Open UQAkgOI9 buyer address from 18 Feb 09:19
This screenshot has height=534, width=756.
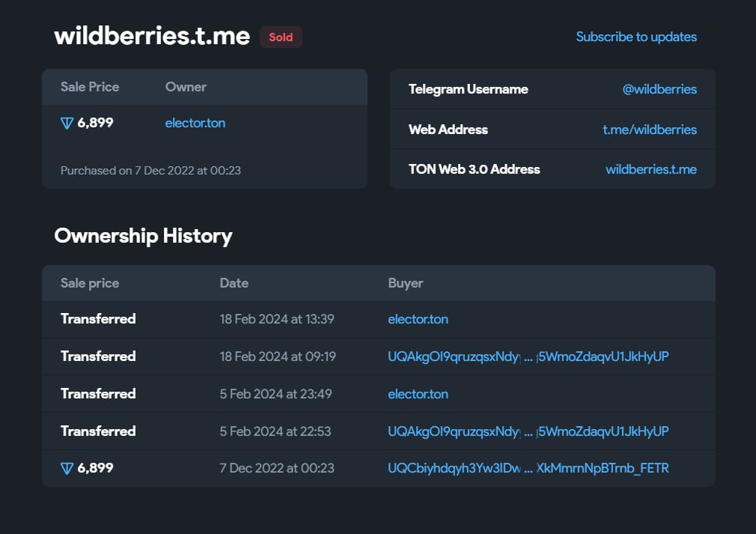(x=528, y=356)
